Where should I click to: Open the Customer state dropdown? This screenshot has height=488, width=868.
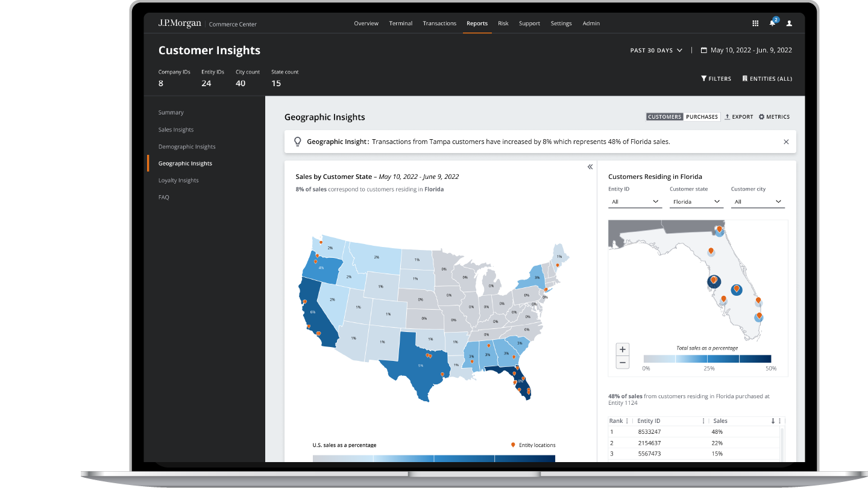(696, 202)
